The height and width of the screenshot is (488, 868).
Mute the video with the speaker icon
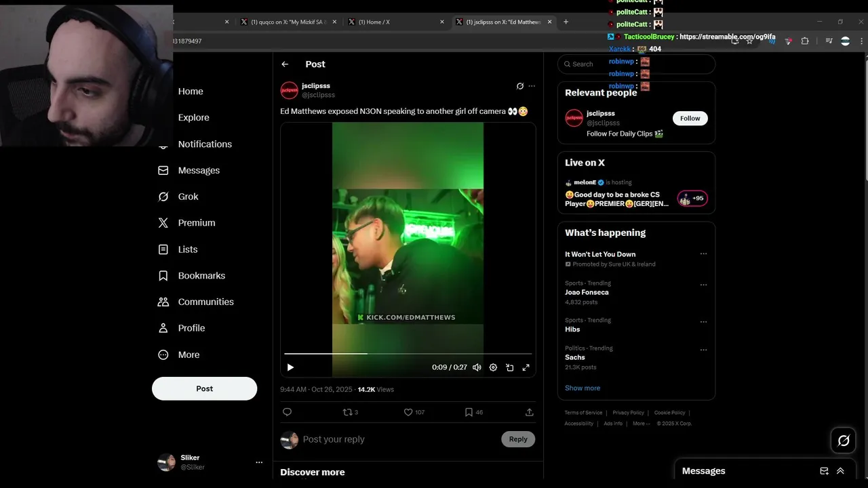click(x=477, y=367)
